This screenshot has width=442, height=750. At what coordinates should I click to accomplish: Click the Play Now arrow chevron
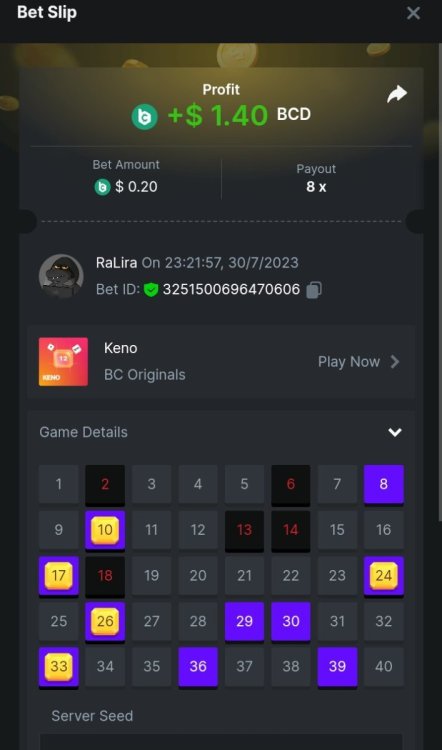tap(395, 362)
